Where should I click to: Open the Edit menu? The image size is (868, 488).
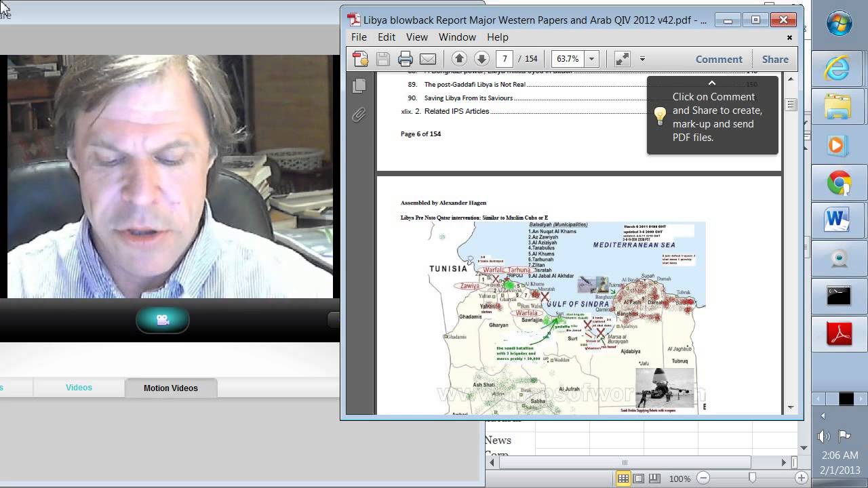pyautogui.click(x=387, y=37)
